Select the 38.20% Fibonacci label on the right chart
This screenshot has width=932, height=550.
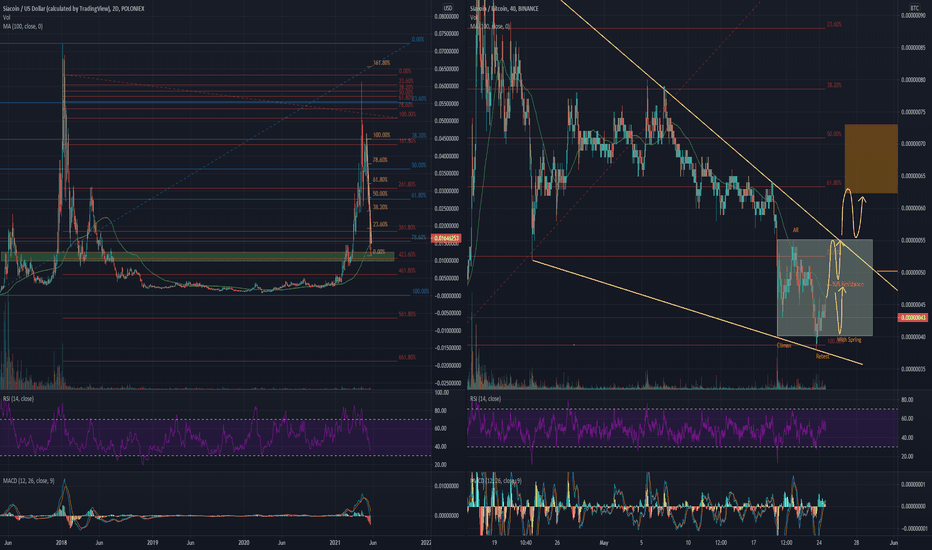834,86
